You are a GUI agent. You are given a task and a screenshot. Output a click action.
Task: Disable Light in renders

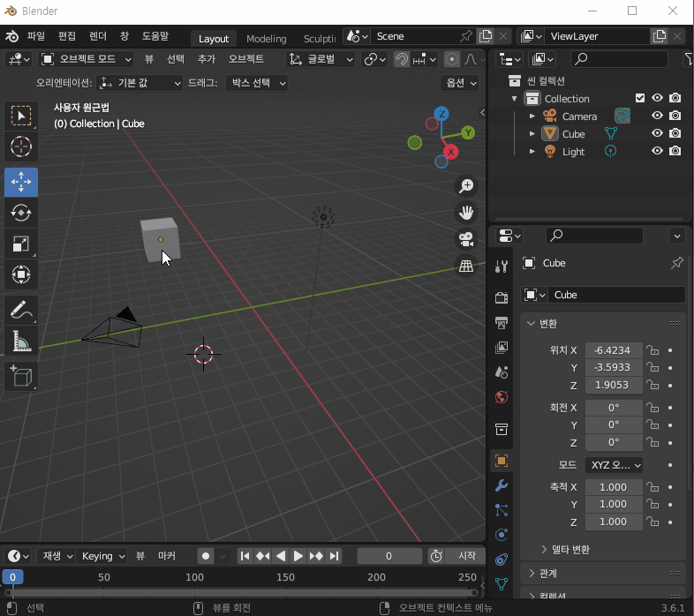coord(675,151)
